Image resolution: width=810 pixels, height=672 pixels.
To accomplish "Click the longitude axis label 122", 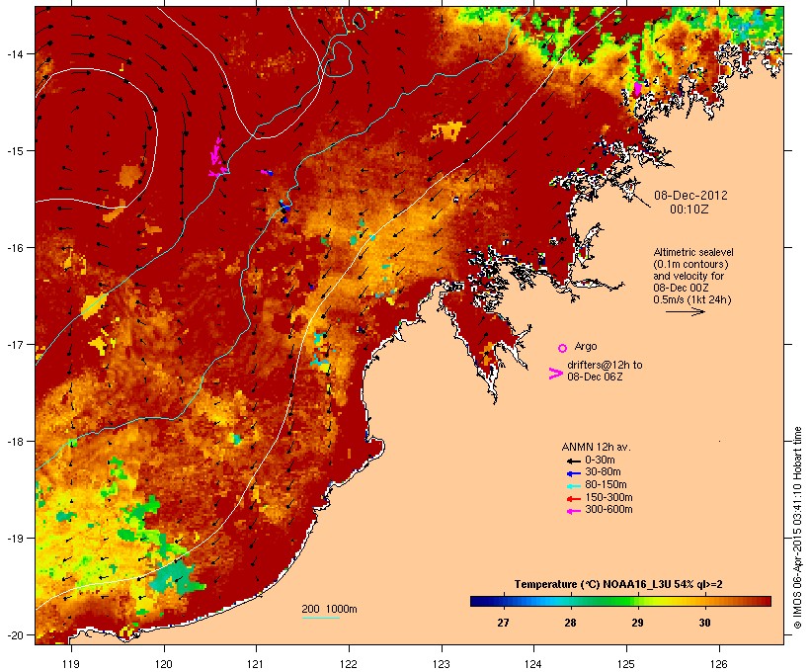I will pos(349,664).
